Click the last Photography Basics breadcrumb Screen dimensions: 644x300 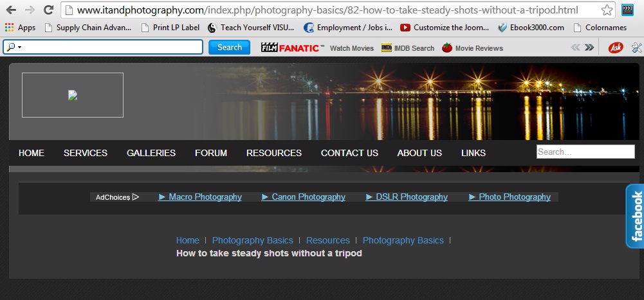coord(403,240)
